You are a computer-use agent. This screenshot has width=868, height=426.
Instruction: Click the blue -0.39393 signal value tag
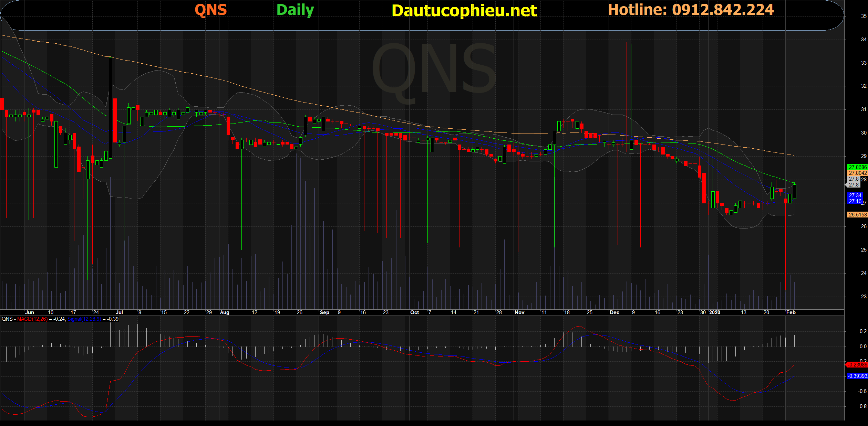(857, 376)
